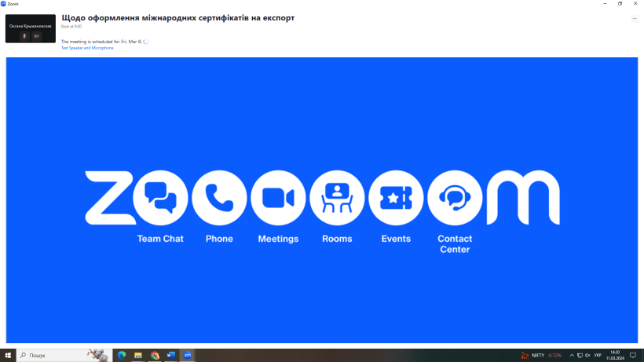Click the 'meeting is scheduled for Fri, Mar 8' text
This screenshot has height=362, width=644.
click(101, 42)
